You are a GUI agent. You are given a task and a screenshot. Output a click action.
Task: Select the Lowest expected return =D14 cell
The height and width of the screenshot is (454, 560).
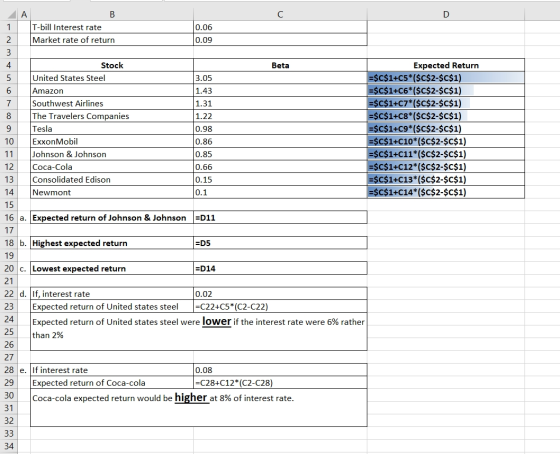point(280,268)
